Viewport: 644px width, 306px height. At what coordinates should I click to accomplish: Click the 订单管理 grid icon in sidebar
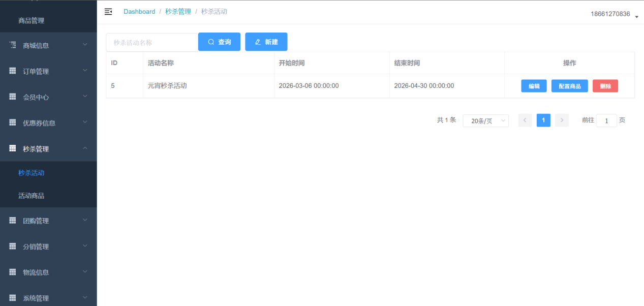(x=13, y=71)
